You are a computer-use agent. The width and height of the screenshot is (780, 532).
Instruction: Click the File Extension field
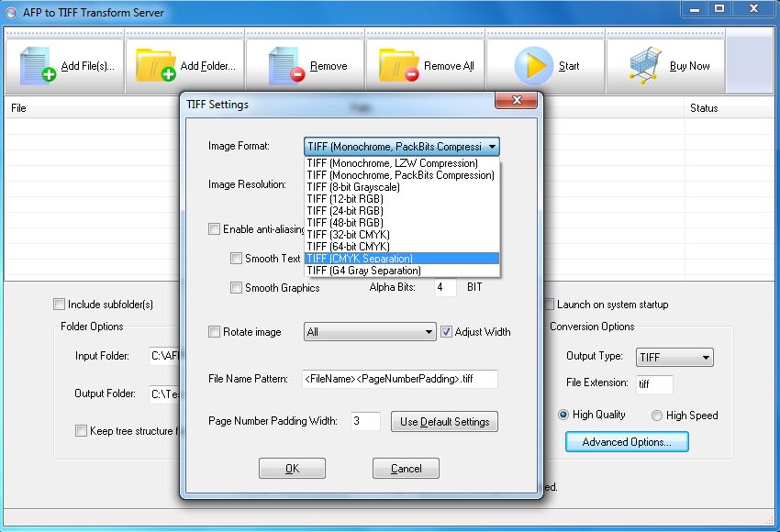click(x=654, y=384)
